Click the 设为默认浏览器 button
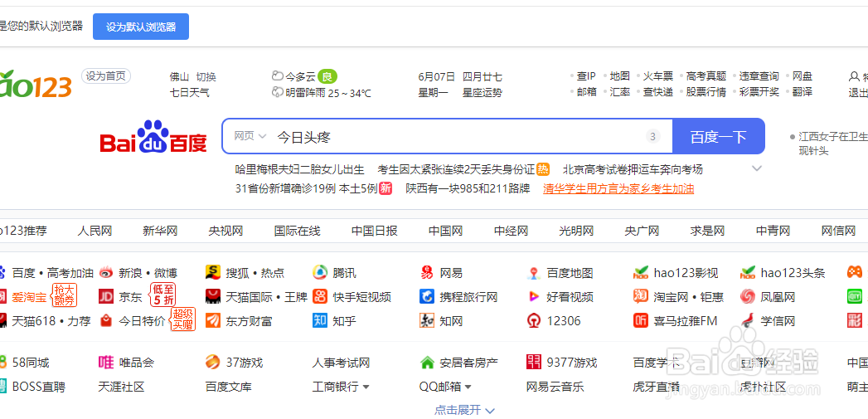The image size is (868, 419). pos(141,27)
